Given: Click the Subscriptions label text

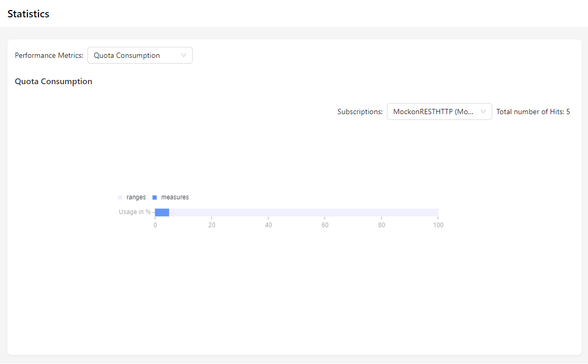Looking at the screenshot, I should click(360, 112).
